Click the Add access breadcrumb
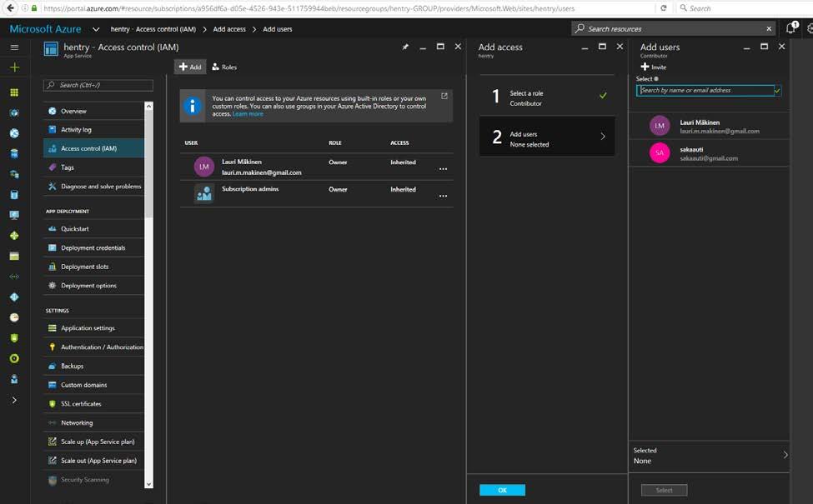This screenshot has height=504, width=813. pos(229,29)
